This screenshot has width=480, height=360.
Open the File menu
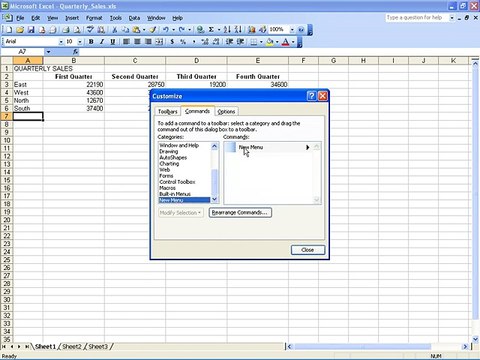tap(20, 18)
